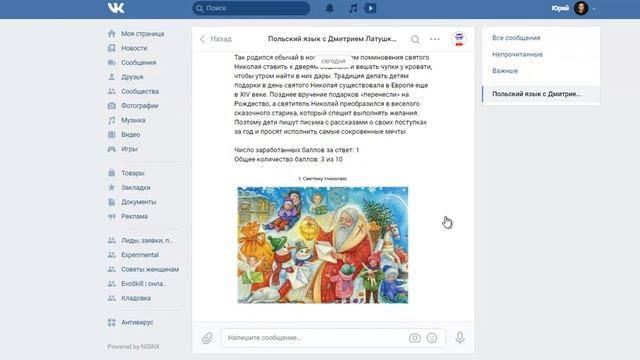Image resolution: width=640 pixels, height=360 pixels.
Task: Click the megaphone icon beside Реклама
Action: 111,216
